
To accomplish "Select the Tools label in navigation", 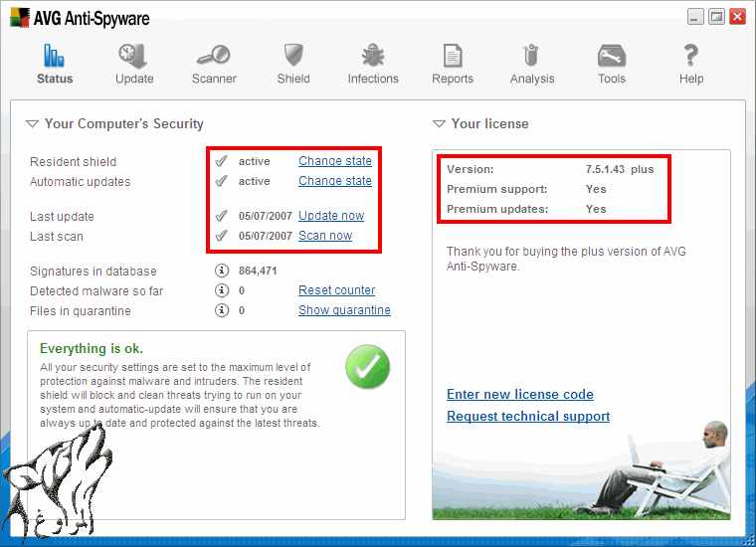I will [x=612, y=79].
